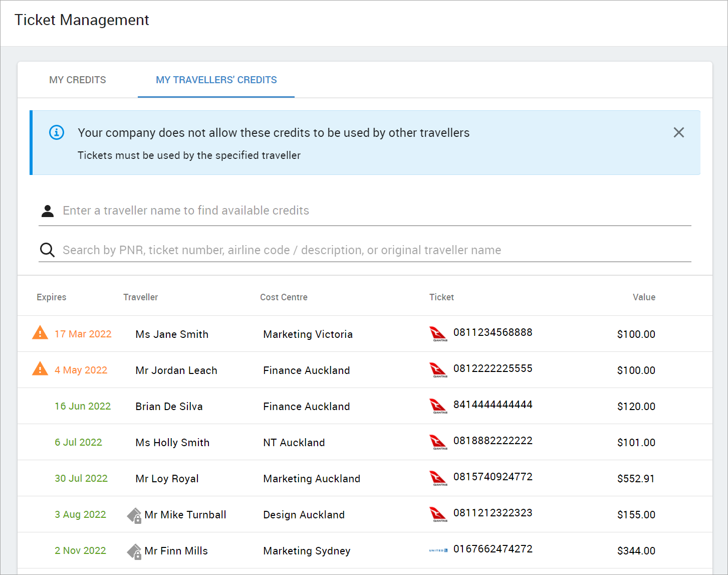Viewport: 728px width, 575px height.
Task: Open traveller Mr Mike Turnball
Action: 185,515
